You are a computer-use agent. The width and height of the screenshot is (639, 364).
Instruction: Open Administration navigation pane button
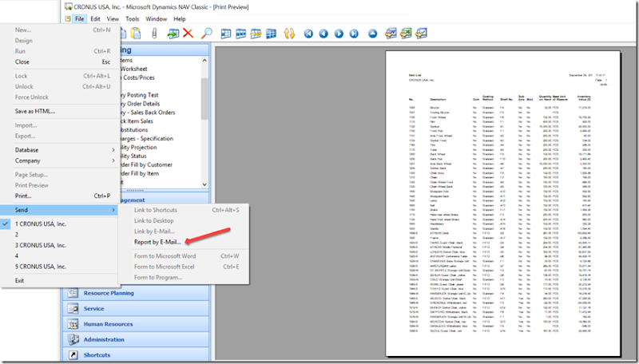[136, 339]
